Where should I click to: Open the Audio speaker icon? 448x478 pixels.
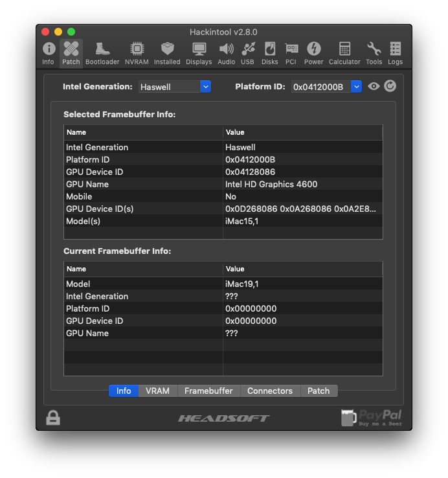[226, 53]
